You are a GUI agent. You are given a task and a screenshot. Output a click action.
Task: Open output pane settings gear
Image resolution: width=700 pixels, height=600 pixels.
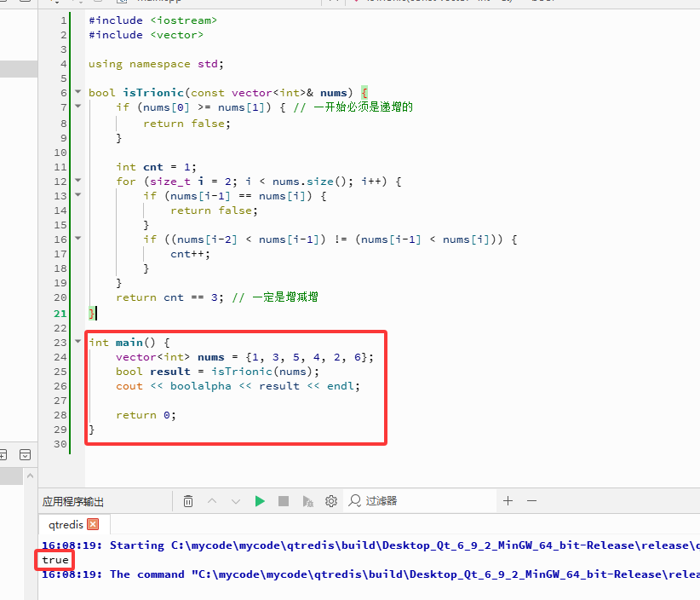click(330, 501)
